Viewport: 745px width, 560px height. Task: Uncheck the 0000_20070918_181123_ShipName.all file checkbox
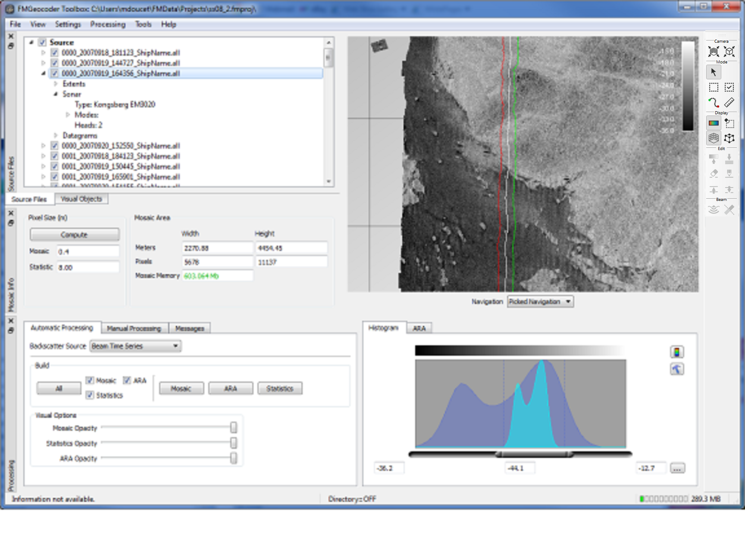(x=55, y=53)
